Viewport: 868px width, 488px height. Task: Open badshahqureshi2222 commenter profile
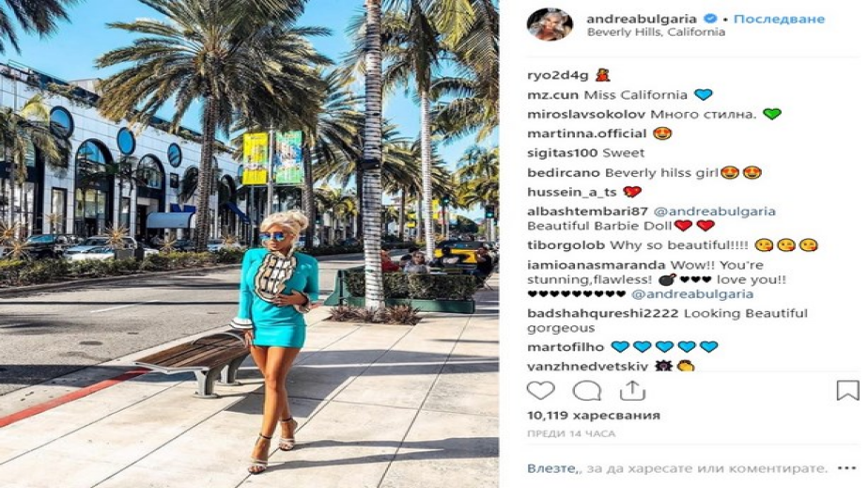(x=603, y=313)
